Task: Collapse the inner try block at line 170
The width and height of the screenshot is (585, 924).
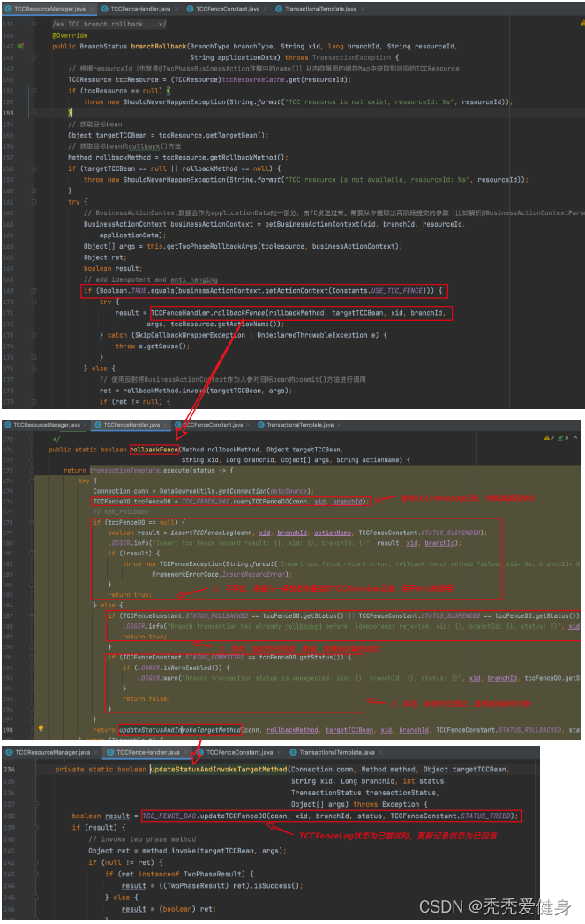Action: click(x=34, y=302)
